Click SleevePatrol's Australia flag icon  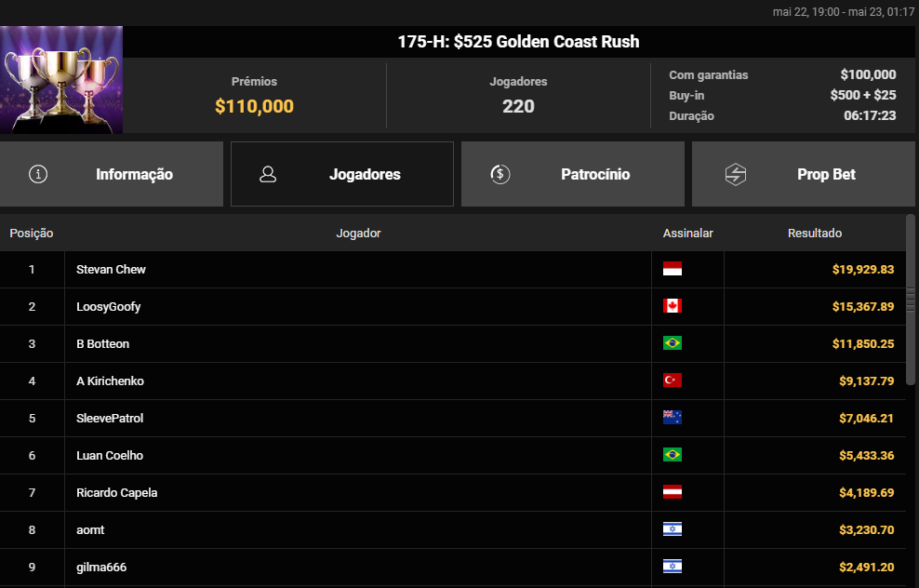(x=673, y=418)
